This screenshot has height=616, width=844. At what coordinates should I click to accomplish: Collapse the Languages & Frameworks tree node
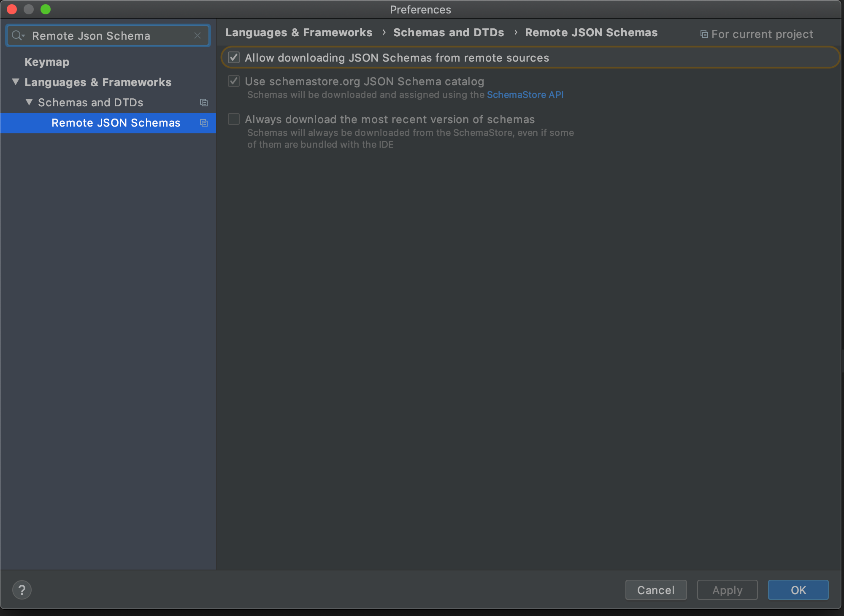click(x=16, y=82)
